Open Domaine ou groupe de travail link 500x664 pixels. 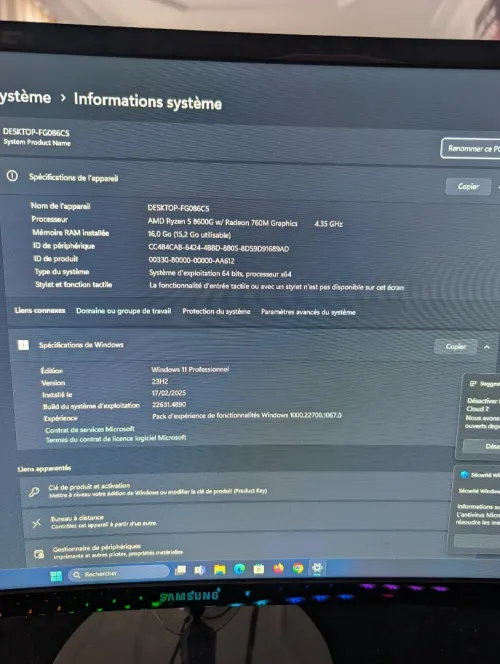[124, 311]
